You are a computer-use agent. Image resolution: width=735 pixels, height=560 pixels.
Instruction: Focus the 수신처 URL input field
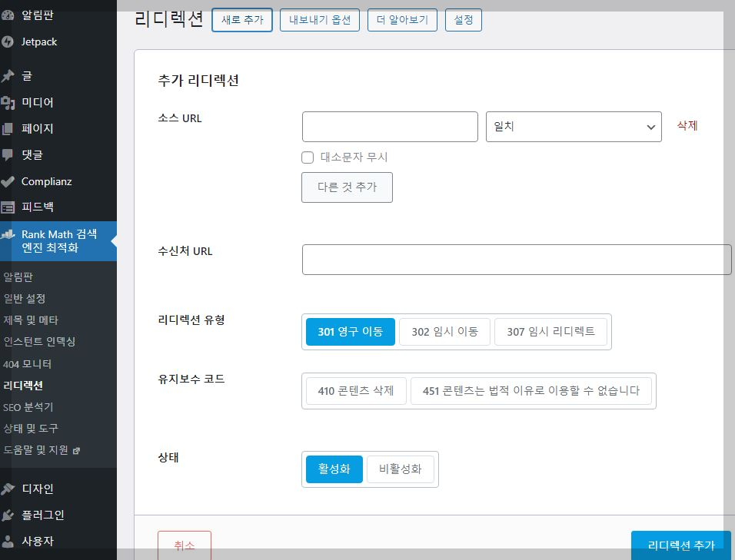pos(517,260)
